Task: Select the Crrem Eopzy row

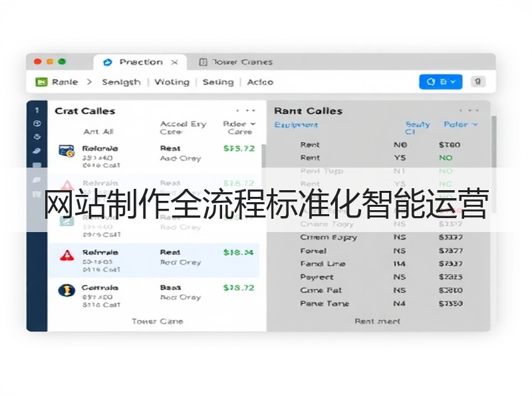Action: [x=380, y=237]
